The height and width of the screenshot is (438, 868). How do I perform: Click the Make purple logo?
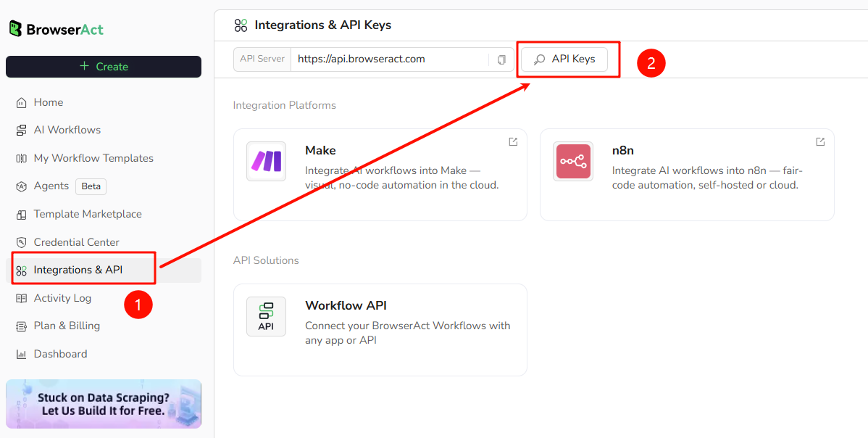pos(266,161)
